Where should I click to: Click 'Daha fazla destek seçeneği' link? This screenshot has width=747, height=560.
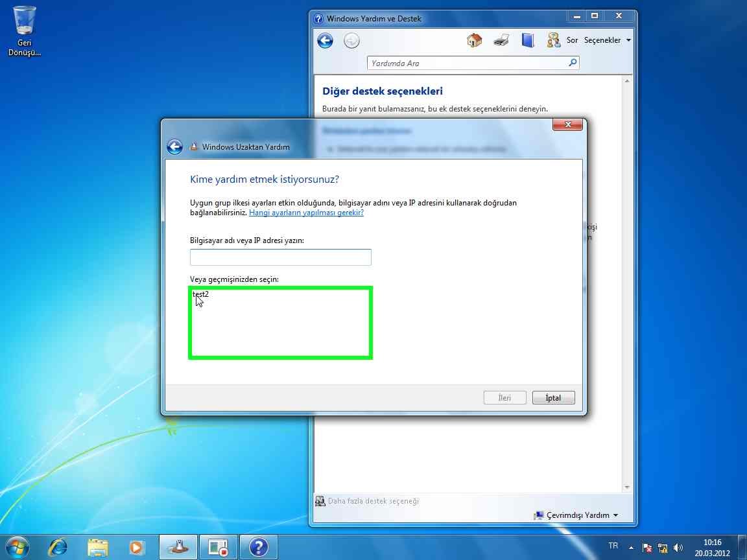(373, 501)
